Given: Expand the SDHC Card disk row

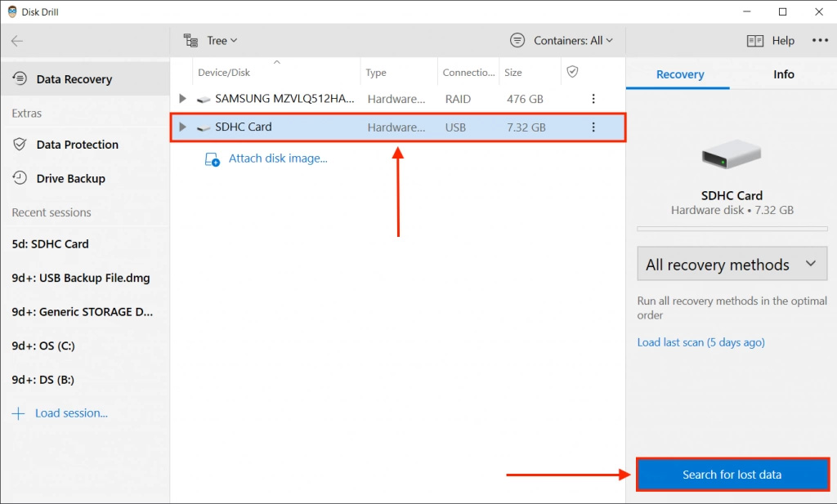Looking at the screenshot, I should coord(182,127).
